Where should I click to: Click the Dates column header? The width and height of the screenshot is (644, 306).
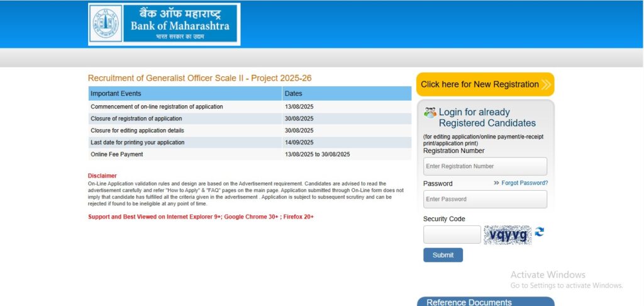(294, 93)
